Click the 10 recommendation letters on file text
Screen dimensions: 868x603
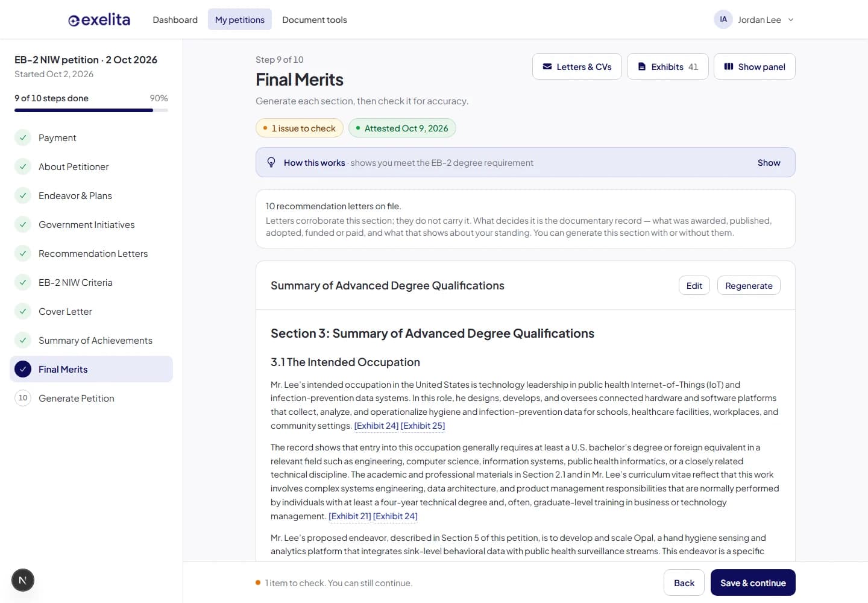(333, 206)
